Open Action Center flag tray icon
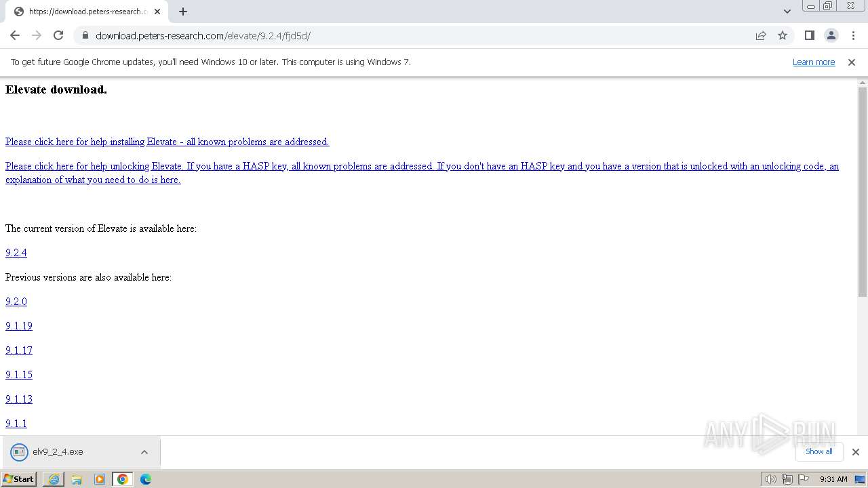The width and height of the screenshot is (868, 488). (804, 479)
